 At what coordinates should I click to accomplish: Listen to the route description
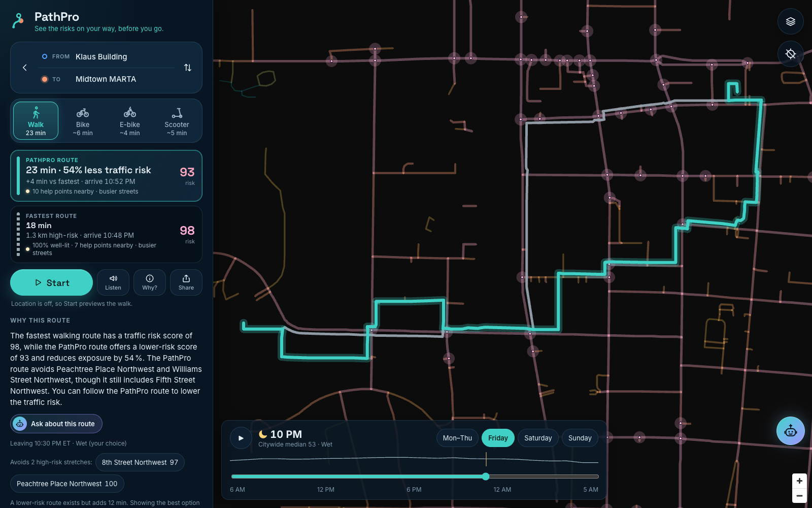(113, 282)
